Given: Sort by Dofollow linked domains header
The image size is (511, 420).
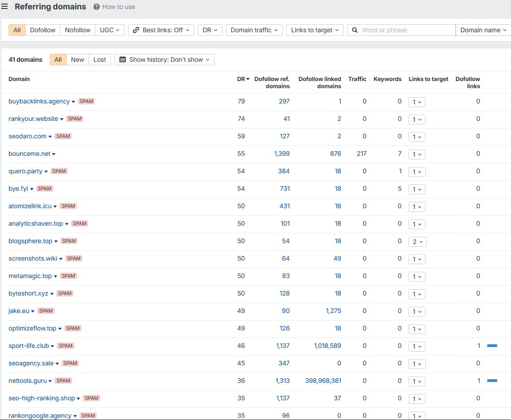Looking at the screenshot, I should click(319, 82).
